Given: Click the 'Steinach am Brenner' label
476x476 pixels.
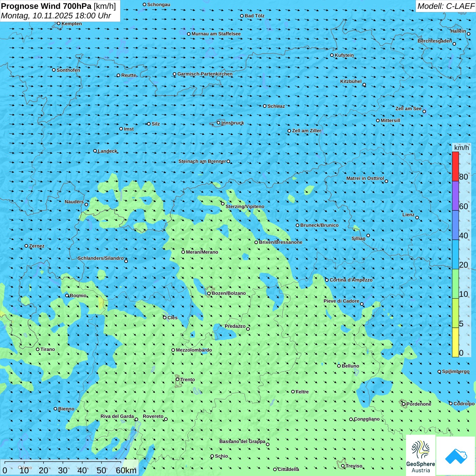Looking at the screenshot, I should 202,161.
